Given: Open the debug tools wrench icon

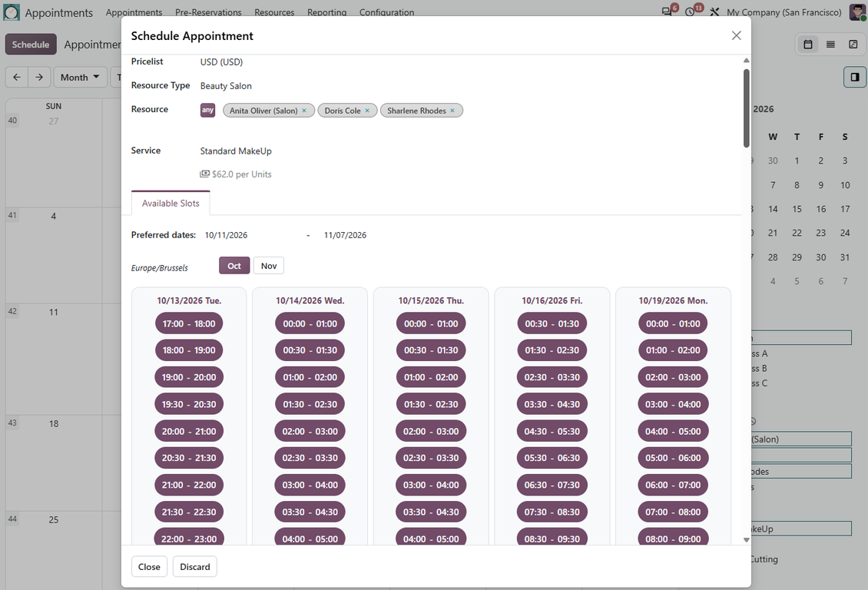Looking at the screenshot, I should pyautogui.click(x=714, y=12).
